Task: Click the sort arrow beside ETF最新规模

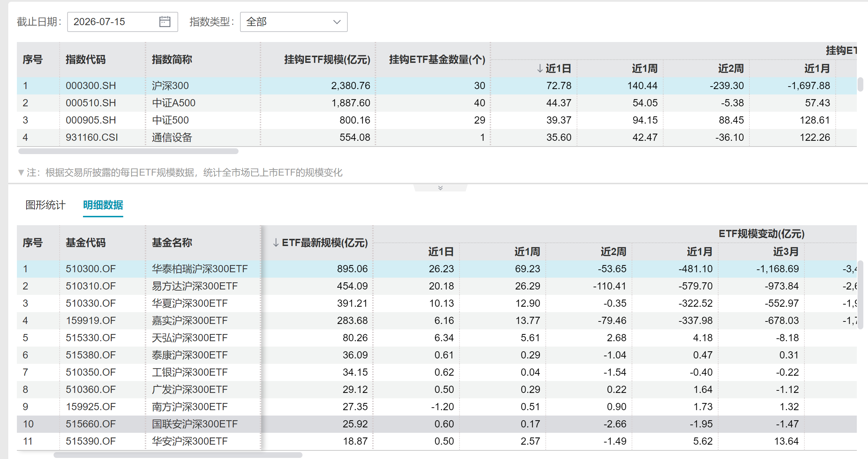Action: coord(276,243)
